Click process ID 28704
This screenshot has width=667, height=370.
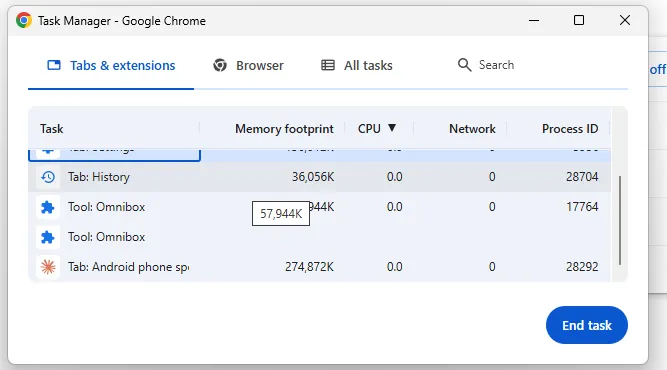[x=582, y=177]
